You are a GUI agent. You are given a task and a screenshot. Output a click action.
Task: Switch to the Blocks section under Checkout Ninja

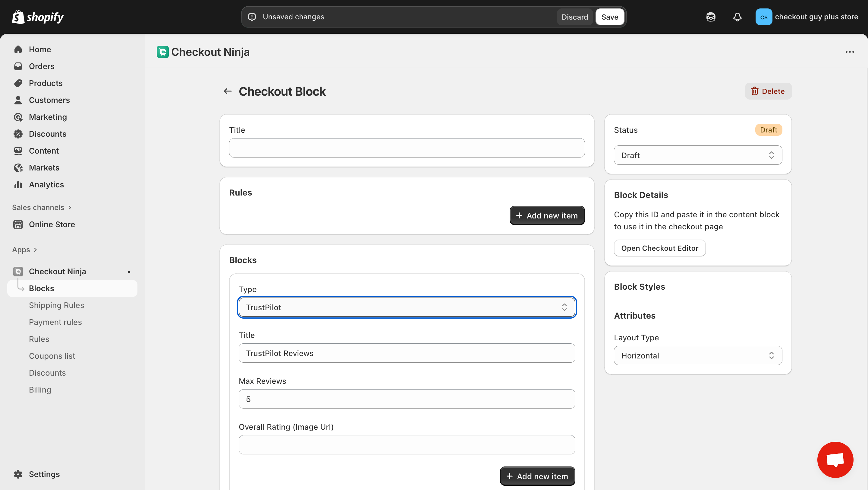coord(41,288)
